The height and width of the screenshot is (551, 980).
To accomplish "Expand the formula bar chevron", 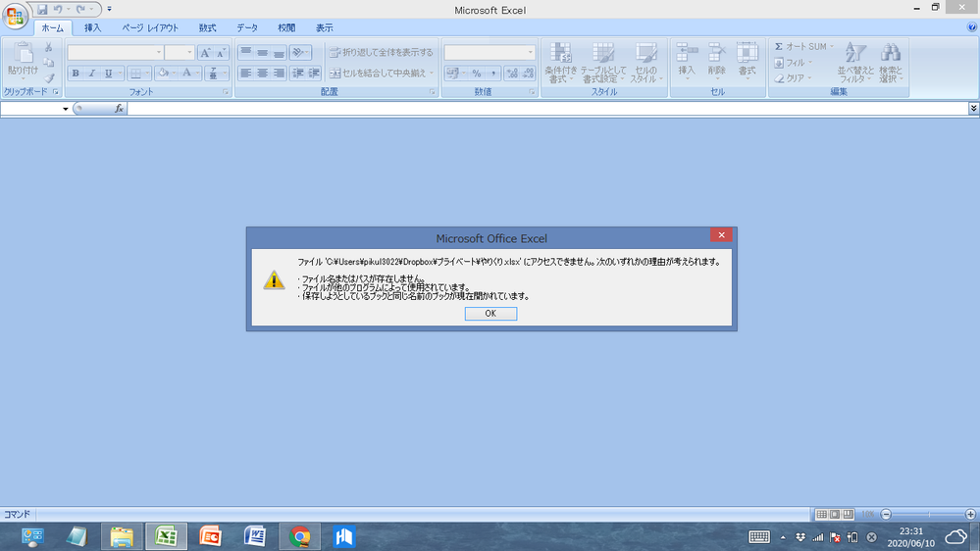I will click(974, 109).
